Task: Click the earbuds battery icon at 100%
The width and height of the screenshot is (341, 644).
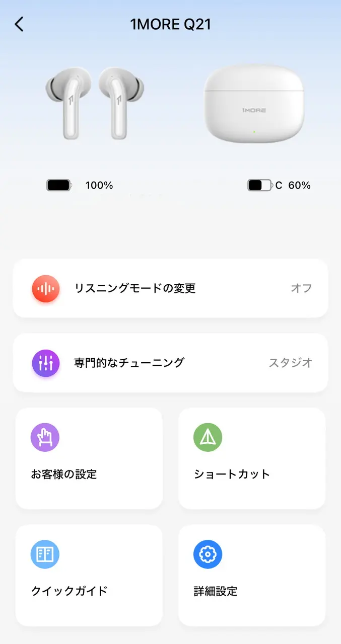Action: tap(58, 185)
